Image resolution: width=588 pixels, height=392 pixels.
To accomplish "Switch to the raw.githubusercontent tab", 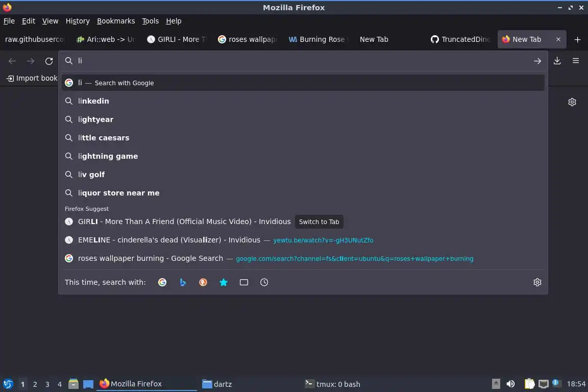I will pos(35,39).
